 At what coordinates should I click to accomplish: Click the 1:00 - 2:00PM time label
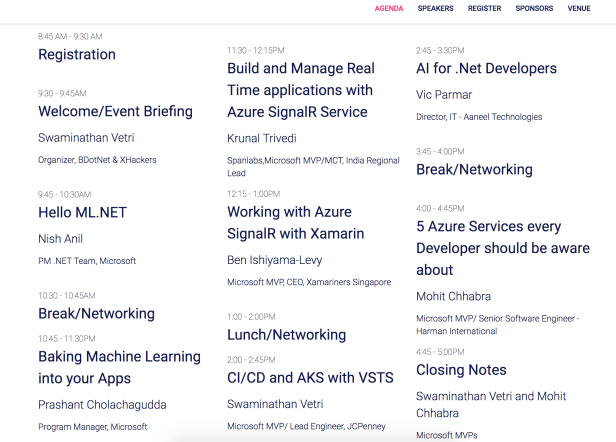tap(251, 317)
